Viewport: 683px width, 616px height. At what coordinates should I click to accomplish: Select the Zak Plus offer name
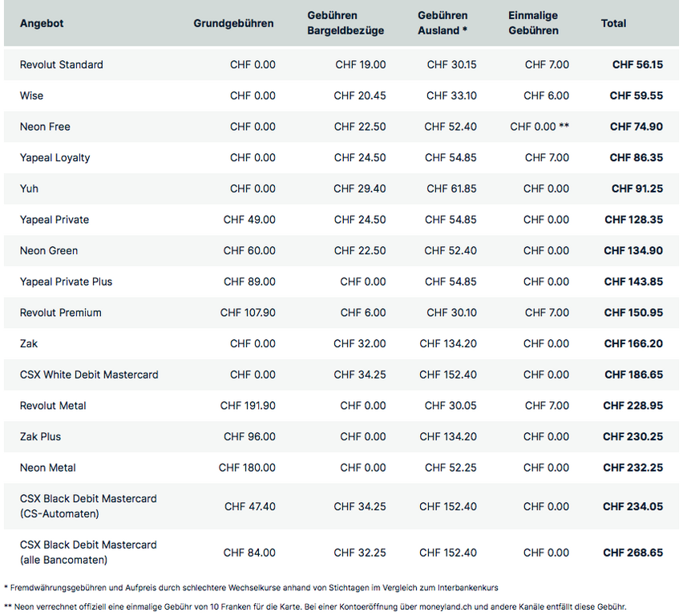click(x=40, y=437)
